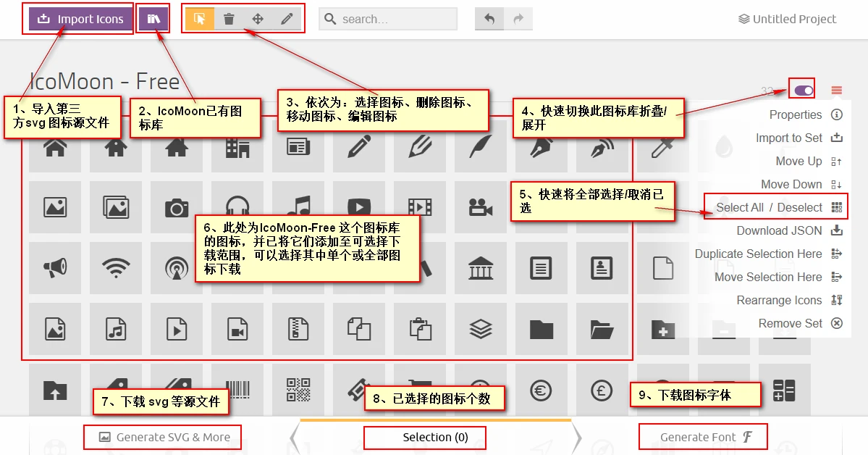The width and height of the screenshot is (868, 455).
Task: Select the quill feather icon
Action: pos(481,146)
